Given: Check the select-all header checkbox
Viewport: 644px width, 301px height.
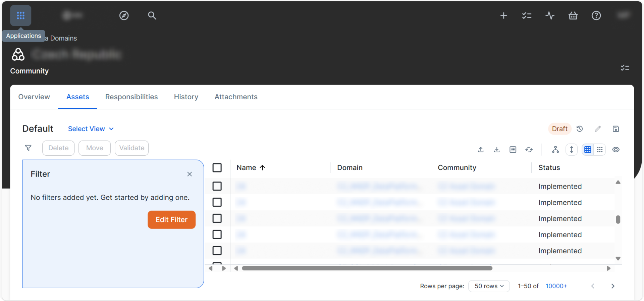Looking at the screenshot, I should tap(217, 168).
